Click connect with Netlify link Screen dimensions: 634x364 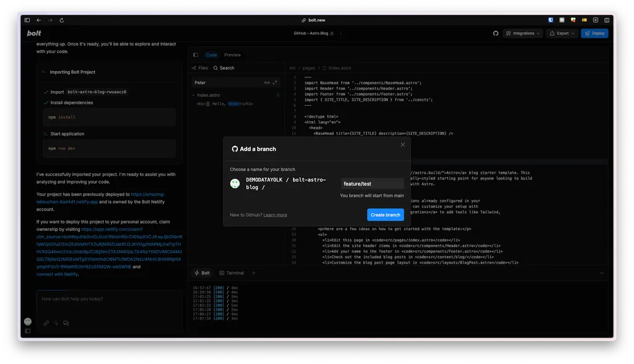[x=57, y=274]
